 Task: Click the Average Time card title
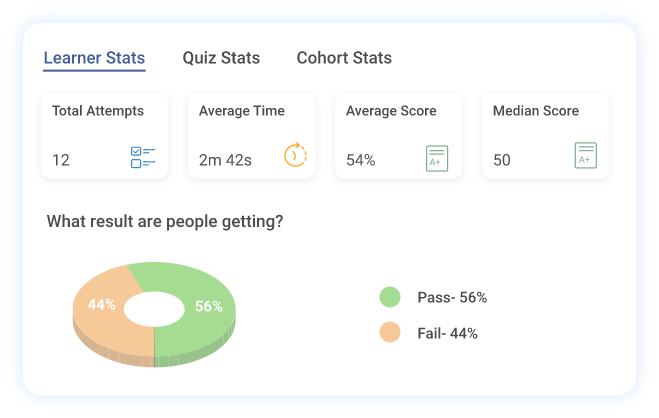click(x=242, y=111)
